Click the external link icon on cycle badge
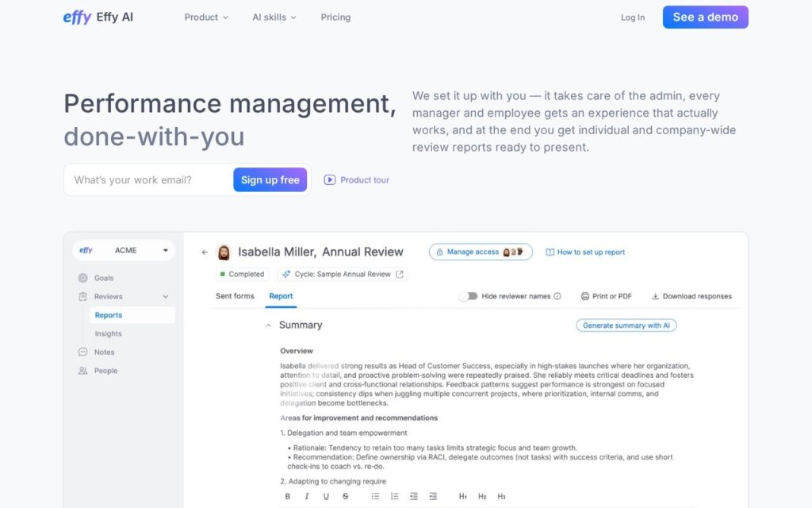The height and width of the screenshot is (508, 812). pyautogui.click(x=400, y=274)
